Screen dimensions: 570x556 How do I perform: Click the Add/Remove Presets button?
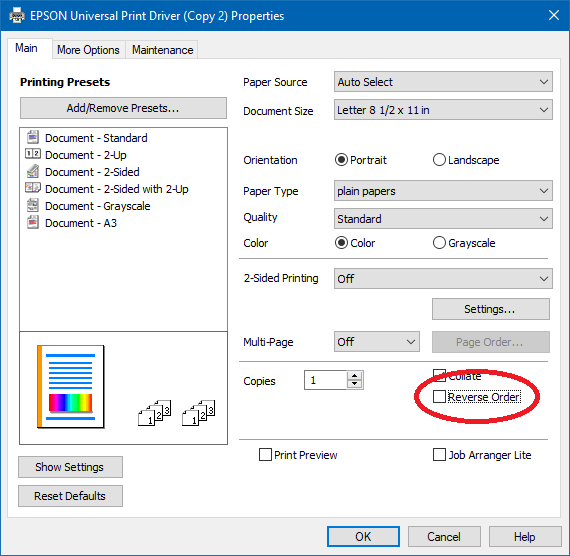tap(123, 108)
